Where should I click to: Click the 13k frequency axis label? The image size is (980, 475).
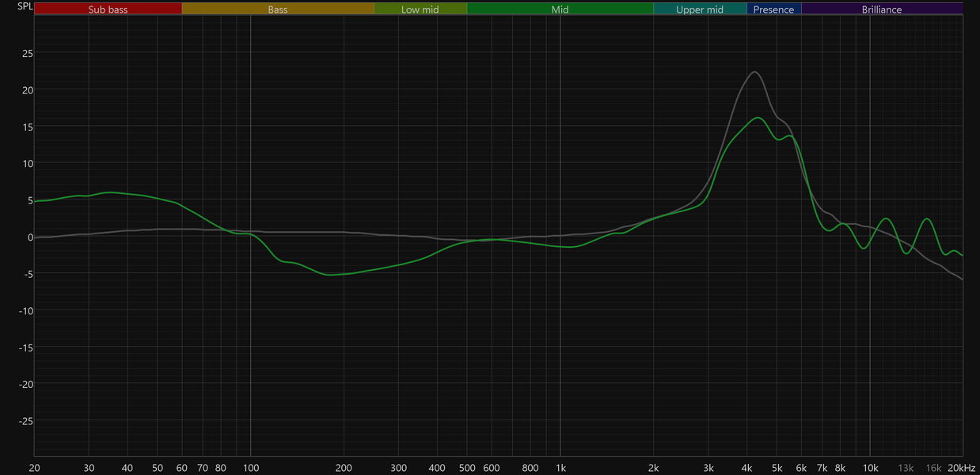906,468
